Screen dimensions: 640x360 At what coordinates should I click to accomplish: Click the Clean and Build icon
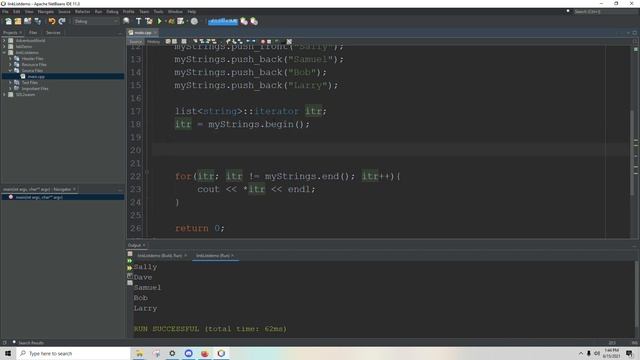[149, 21]
